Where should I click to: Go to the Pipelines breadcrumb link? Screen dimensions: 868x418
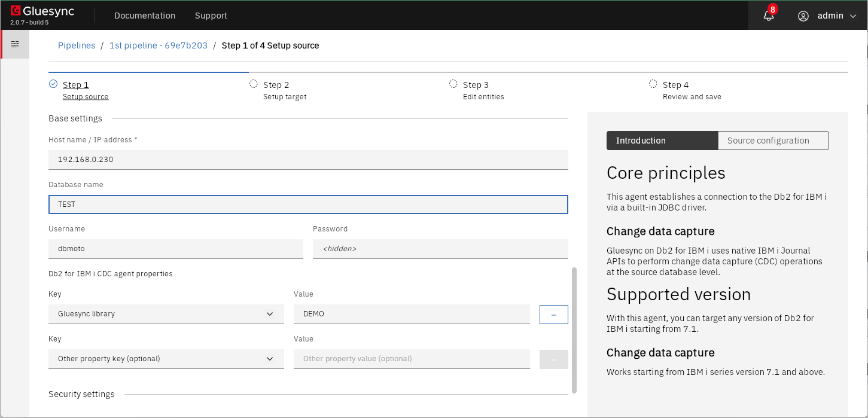77,45
